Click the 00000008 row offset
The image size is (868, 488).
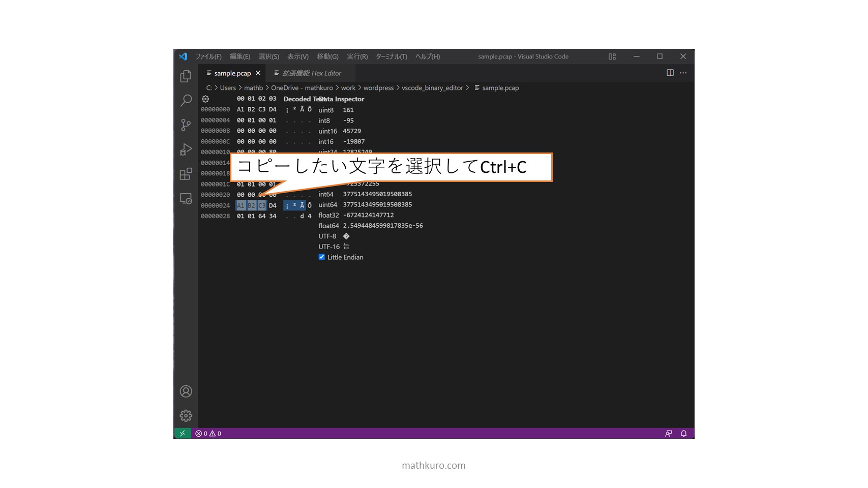click(216, 131)
